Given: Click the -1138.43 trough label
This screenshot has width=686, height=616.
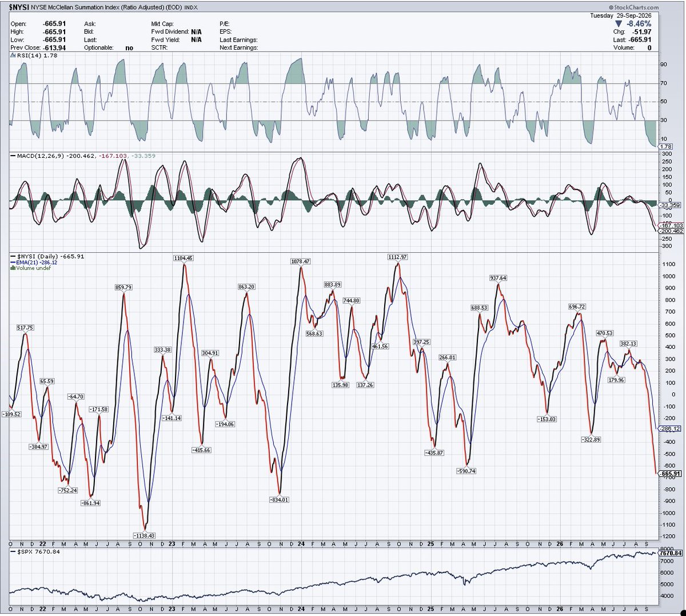Looking at the screenshot, I should pos(143,535).
